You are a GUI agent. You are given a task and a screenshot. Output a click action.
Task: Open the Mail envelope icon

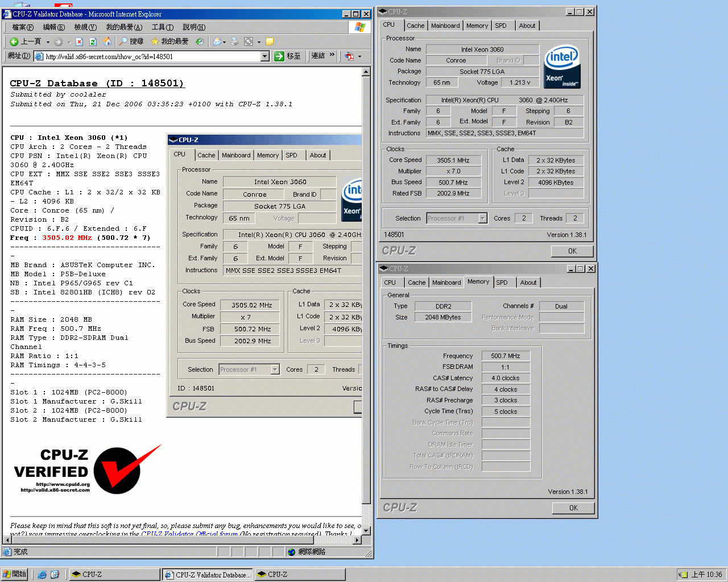click(x=217, y=41)
